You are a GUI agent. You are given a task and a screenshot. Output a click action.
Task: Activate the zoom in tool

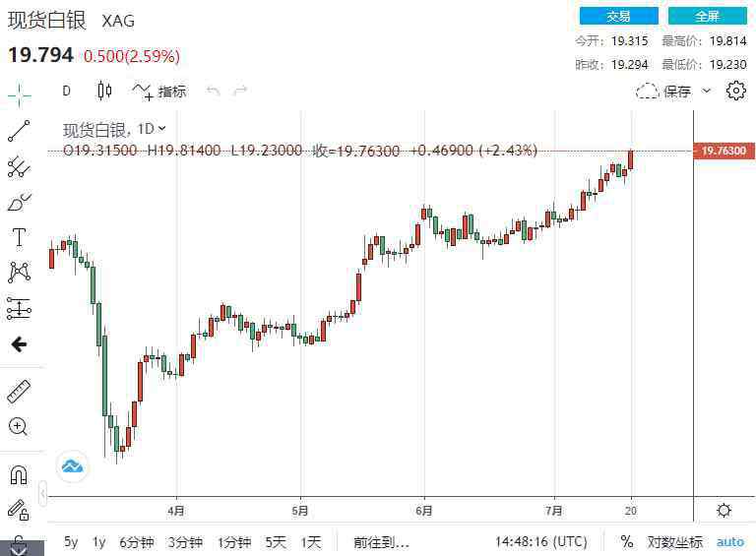[x=19, y=427]
